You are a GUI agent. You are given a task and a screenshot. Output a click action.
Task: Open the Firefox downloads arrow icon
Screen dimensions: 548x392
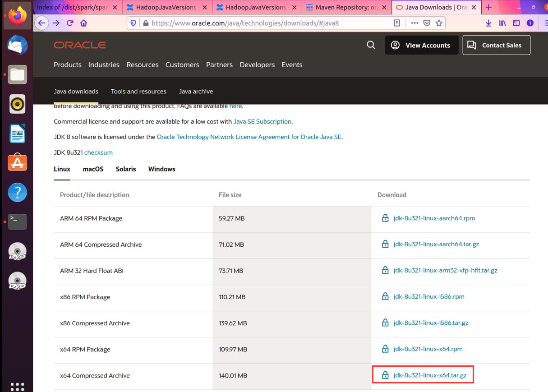pyautogui.click(x=488, y=23)
